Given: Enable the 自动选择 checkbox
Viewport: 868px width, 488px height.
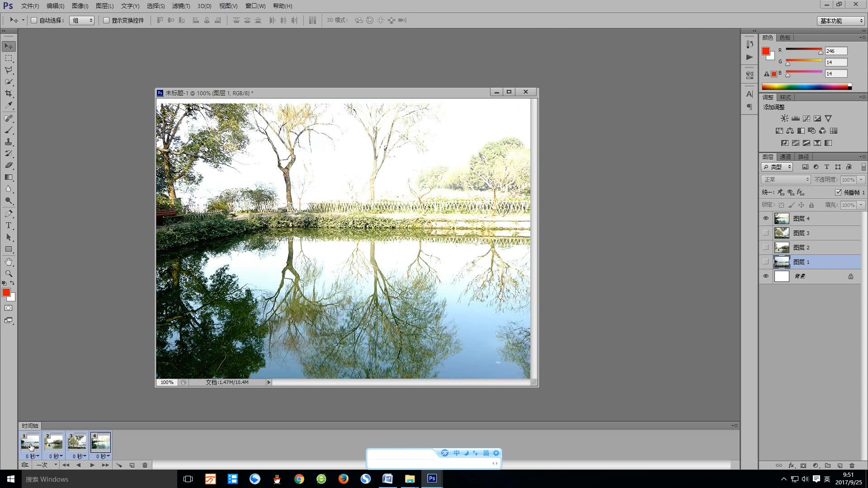Looking at the screenshot, I should pos(34,20).
